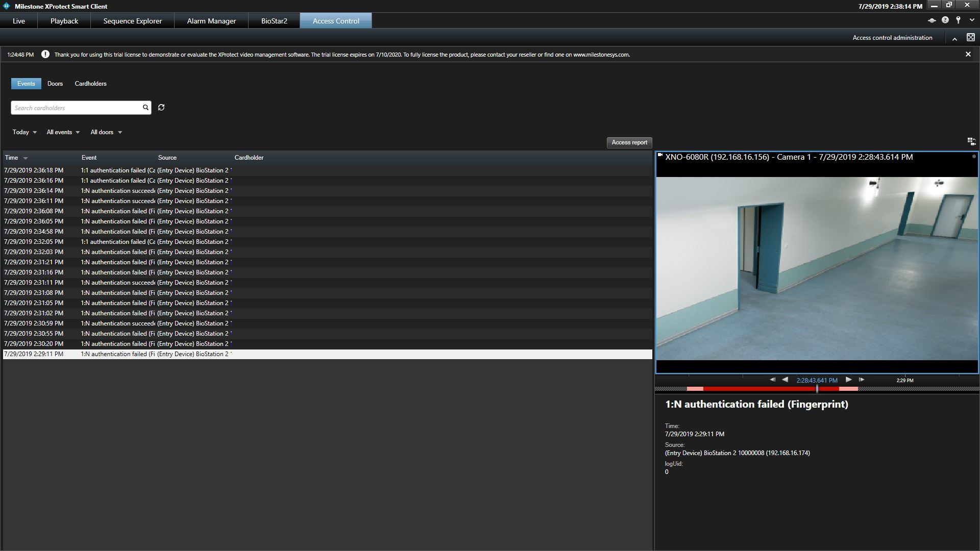
Task: Switch to the Live tab
Action: click(x=19, y=21)
